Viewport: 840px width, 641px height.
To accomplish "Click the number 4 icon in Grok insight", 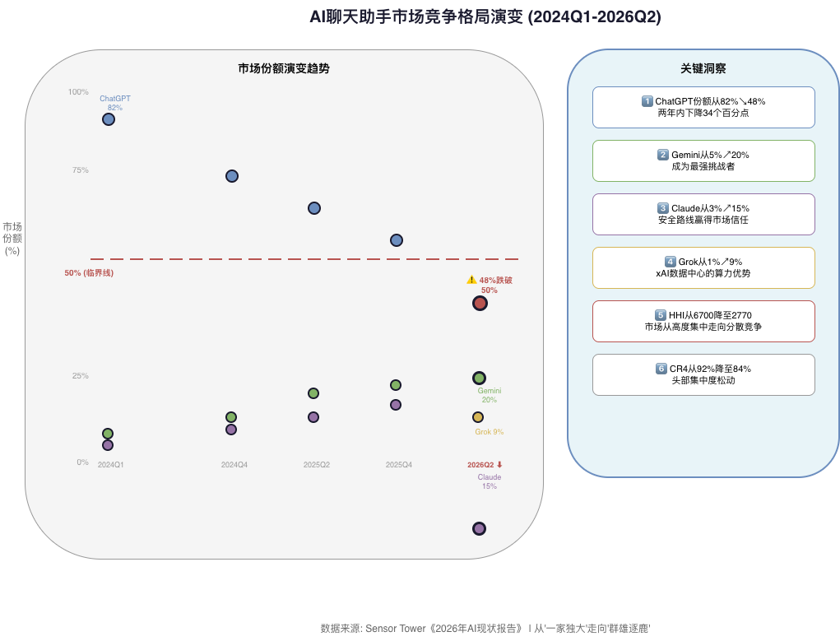I will [x=671, y=262].
